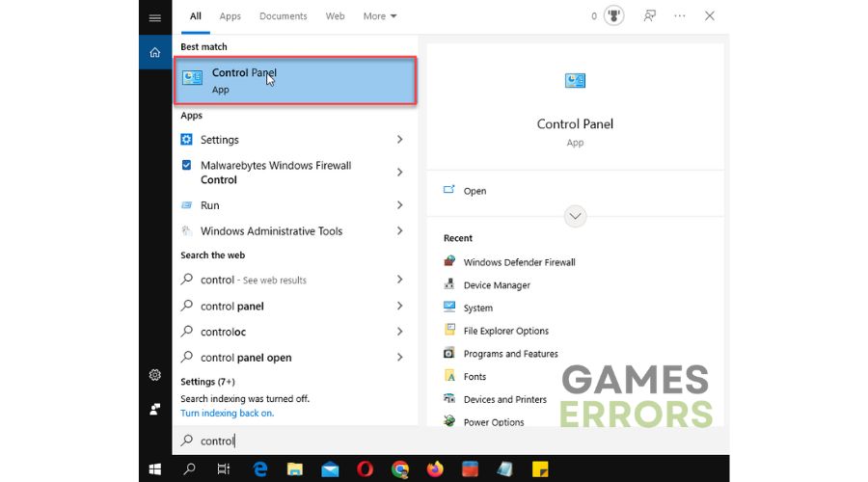
Task: Launch Microsoft Edge from the taskbar
Action: [x=260, y=469]
